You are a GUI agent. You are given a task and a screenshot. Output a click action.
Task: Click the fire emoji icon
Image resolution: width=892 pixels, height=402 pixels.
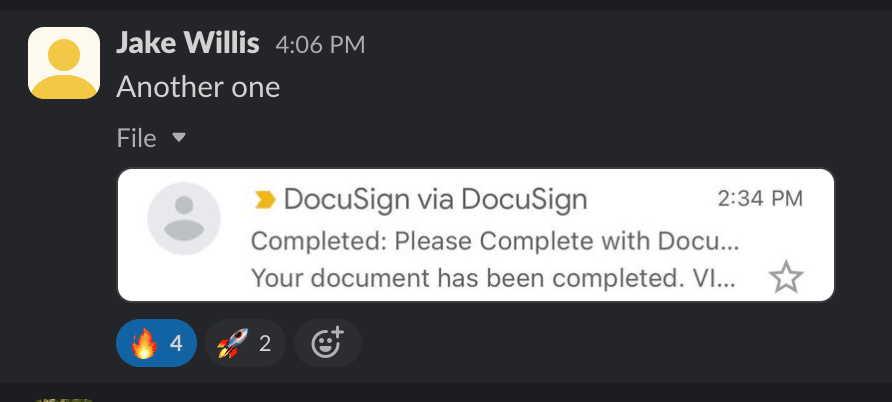144,343
